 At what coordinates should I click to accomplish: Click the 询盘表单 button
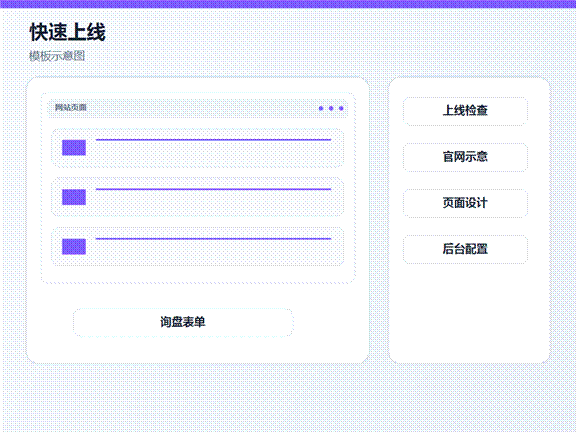point(183,323)
